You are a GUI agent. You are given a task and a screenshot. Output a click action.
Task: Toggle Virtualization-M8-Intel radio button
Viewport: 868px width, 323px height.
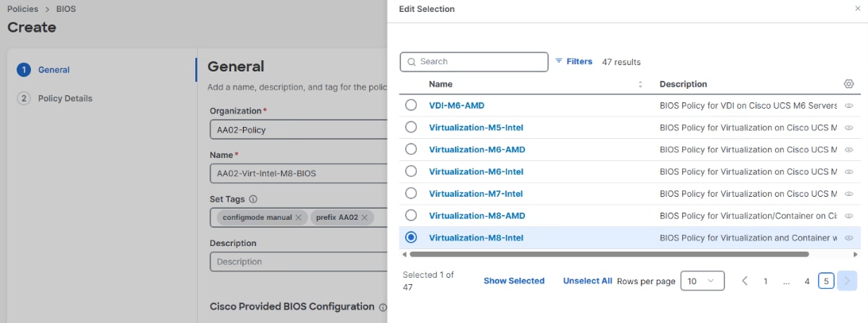[x=411, y=237]
